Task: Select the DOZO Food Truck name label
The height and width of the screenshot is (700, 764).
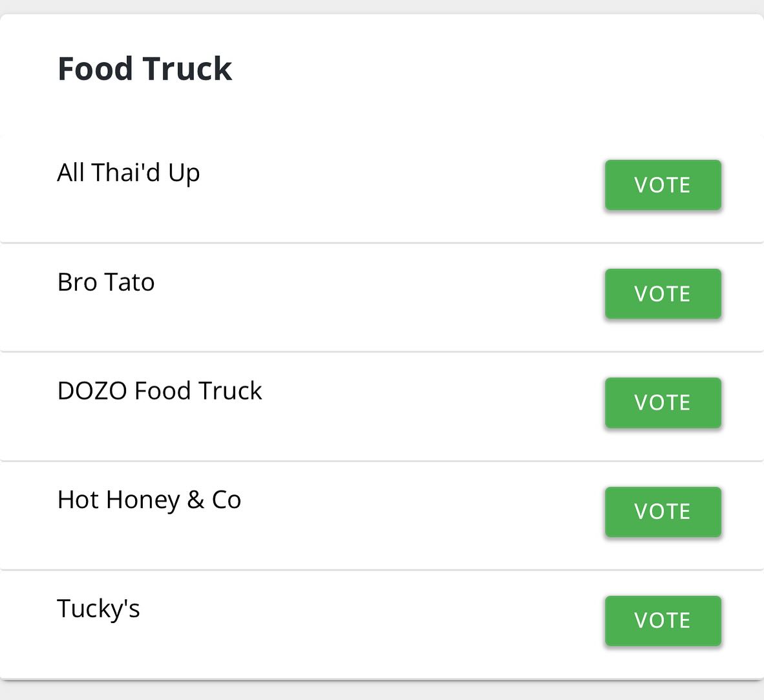Action: [160, 390]
